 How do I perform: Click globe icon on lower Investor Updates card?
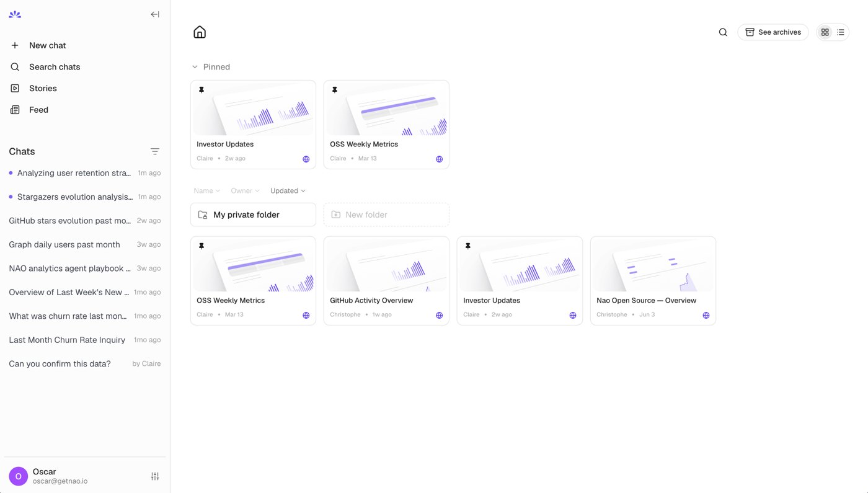tap(573, 316)
